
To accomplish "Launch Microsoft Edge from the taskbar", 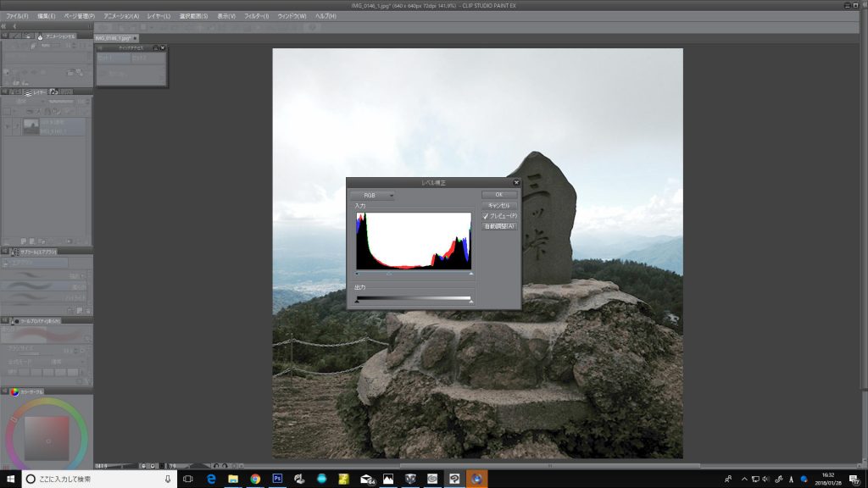I will coord(211,480).
